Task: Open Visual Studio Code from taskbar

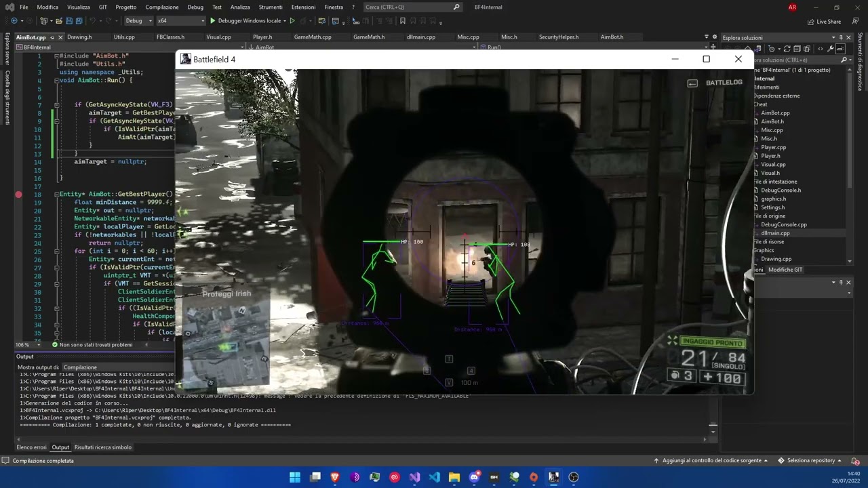Action: coord(434,477)
